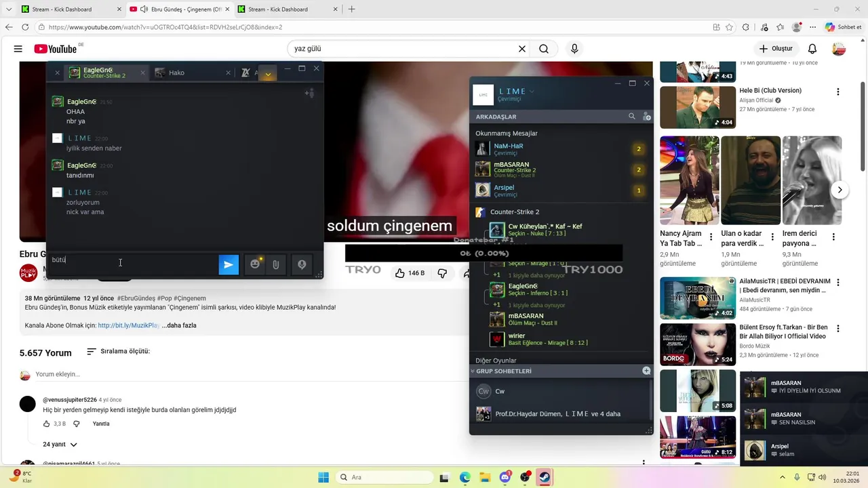Open Discord from the taskbar
The image size is (868, 488).
(x=505, y=477)
